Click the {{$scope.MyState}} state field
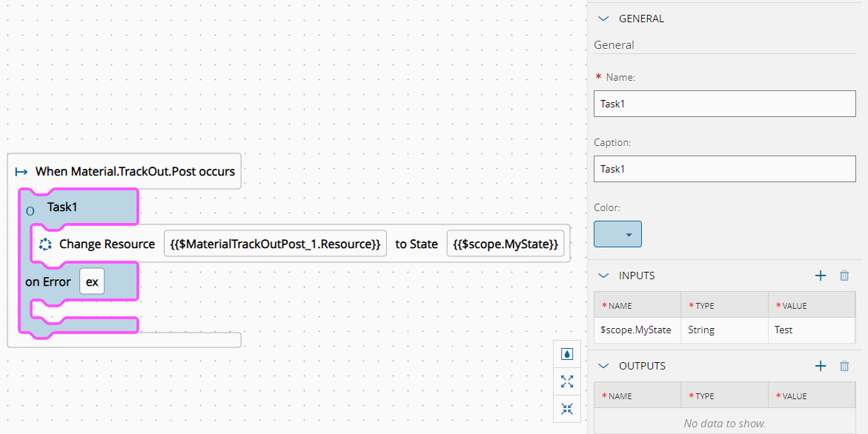The image size is (868, 434). [x=506, y=244]
